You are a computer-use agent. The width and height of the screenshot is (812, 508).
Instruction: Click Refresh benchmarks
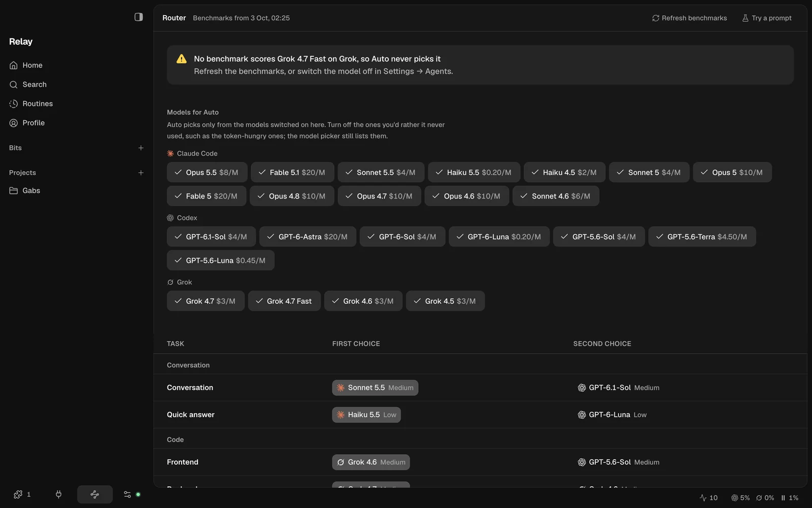coord(689,18)
